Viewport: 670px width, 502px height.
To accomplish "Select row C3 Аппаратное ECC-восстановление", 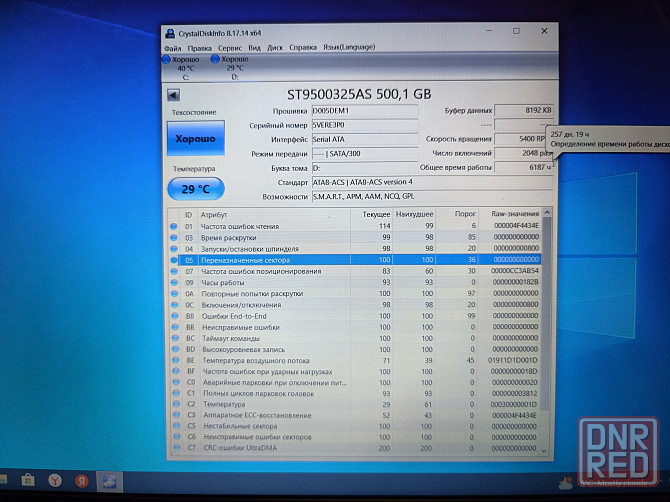I will 355,415.
